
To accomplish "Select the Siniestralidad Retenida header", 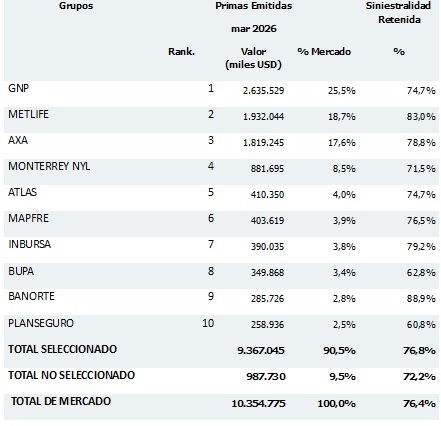I will (399, 13).
